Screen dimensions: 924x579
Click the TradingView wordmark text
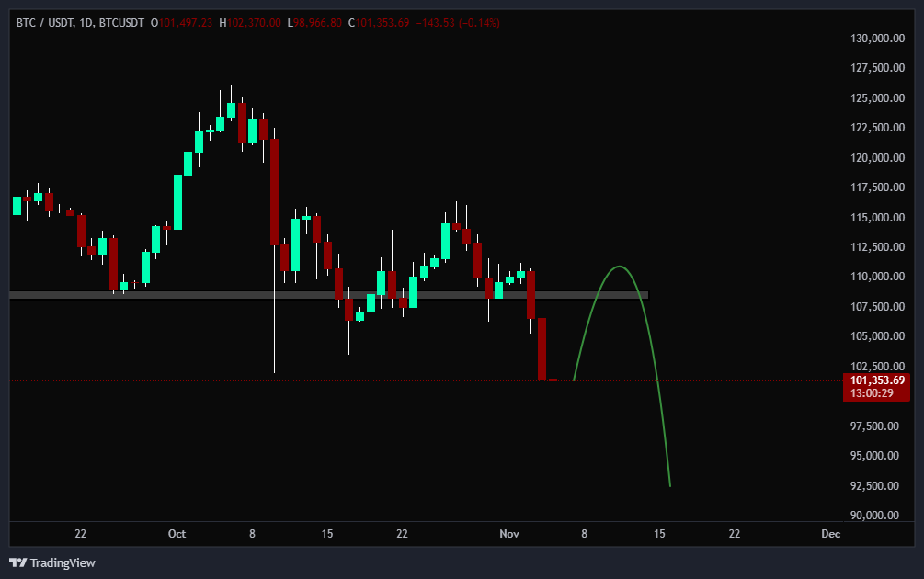(x=63, y=562)
